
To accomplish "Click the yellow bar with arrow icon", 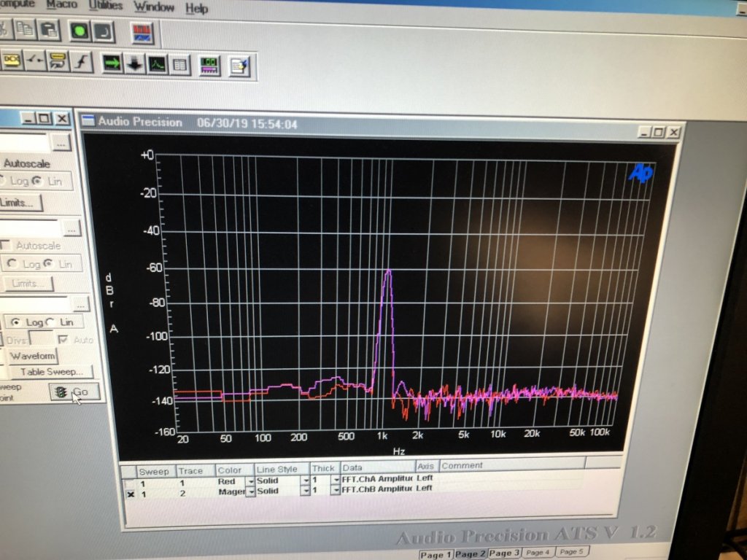I will [58, 61].
